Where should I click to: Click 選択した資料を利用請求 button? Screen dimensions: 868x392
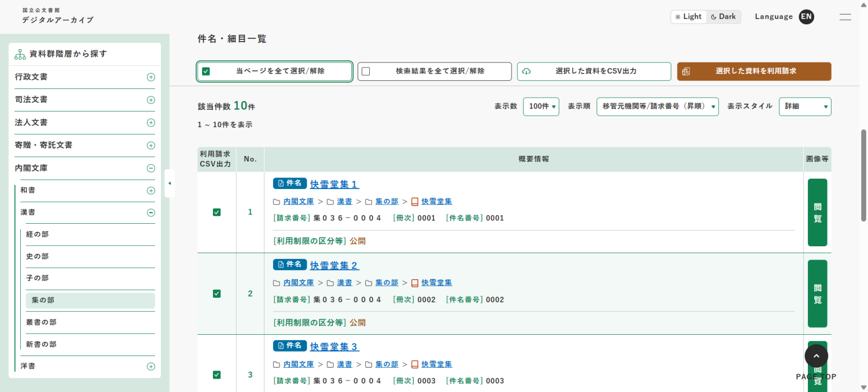click(754, 72)
